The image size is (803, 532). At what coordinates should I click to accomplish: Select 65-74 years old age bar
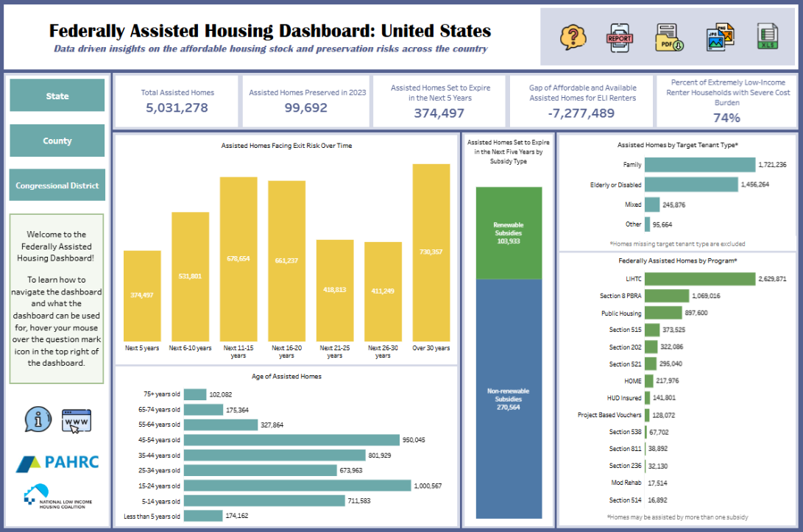tap(203, 410)
